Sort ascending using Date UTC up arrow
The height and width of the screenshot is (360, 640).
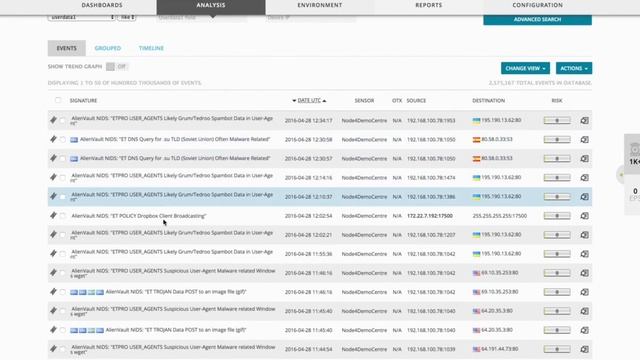[324, 100]
